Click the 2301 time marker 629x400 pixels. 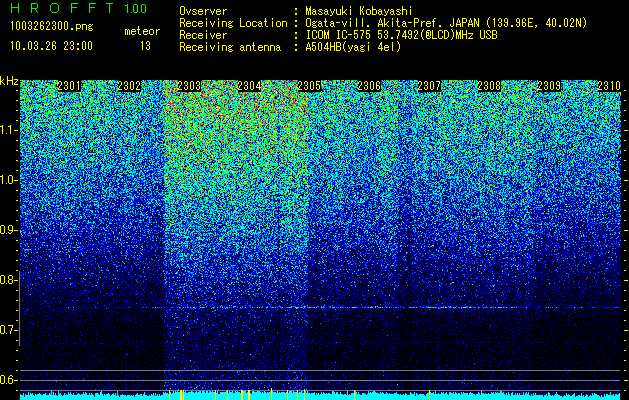pos(69,86)
